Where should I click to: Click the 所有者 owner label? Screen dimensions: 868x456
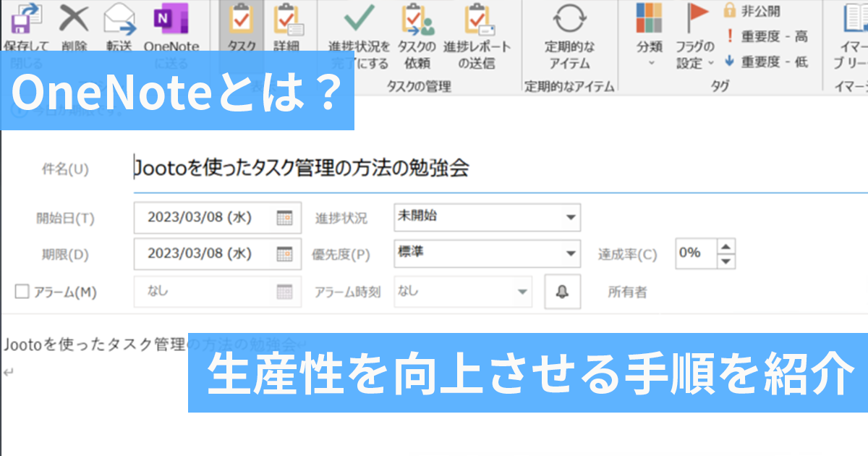(627, 292)
